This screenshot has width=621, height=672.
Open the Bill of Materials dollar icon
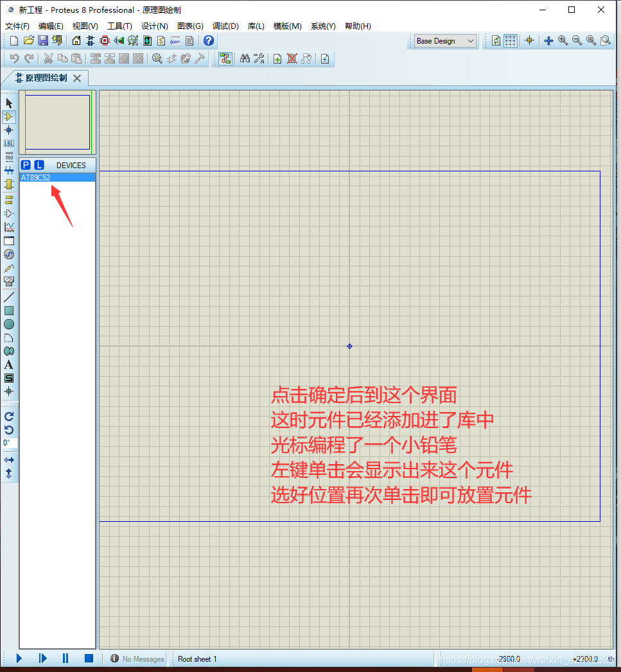click(161, 40)
